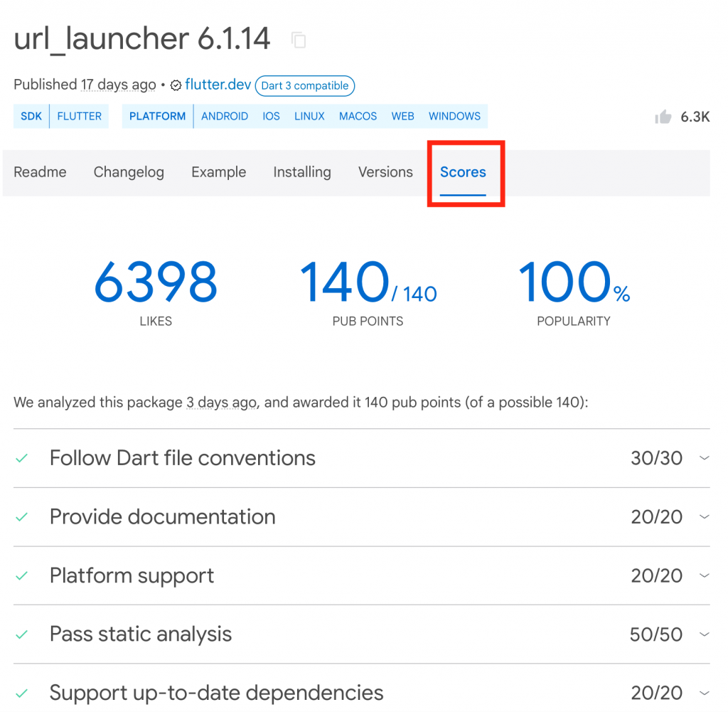Copy package name with the copy icon
This screenshot has width=728, height=712.
299,40
